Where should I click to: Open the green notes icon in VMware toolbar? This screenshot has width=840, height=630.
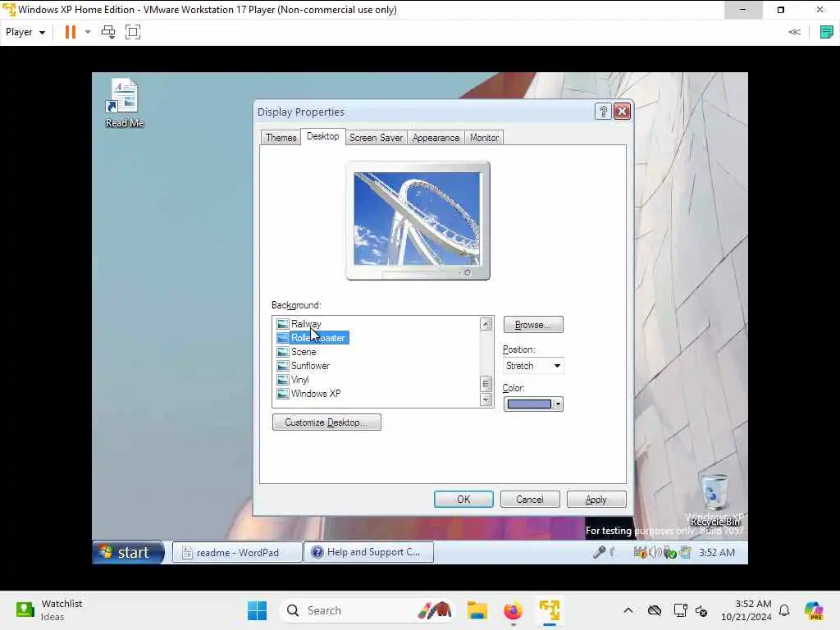click(827, 32)
